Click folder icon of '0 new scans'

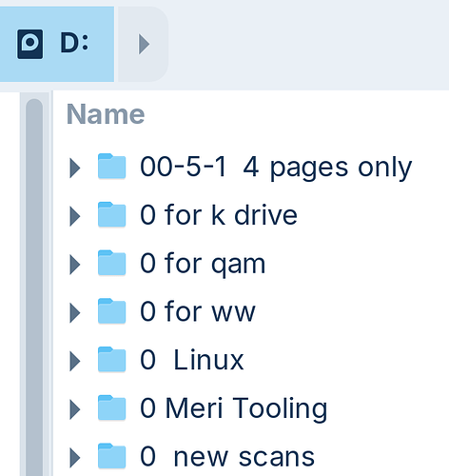[111, 456]
